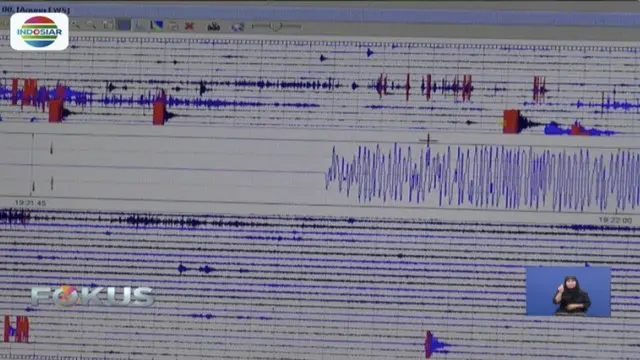Click the zoom-out magnifier toolbar icon
Image resolution: width=640 pixels, height=360 pixels.
(91, 25)
